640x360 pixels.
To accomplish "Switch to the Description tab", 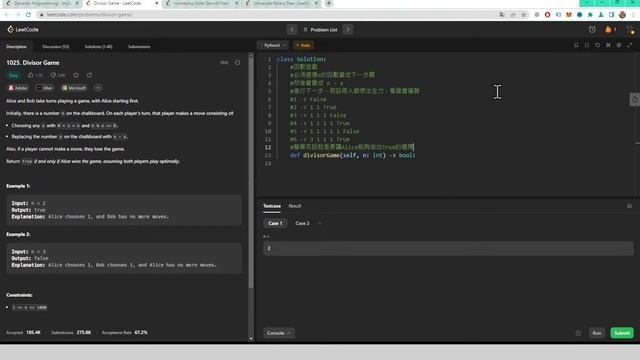I will coord(16,47).
